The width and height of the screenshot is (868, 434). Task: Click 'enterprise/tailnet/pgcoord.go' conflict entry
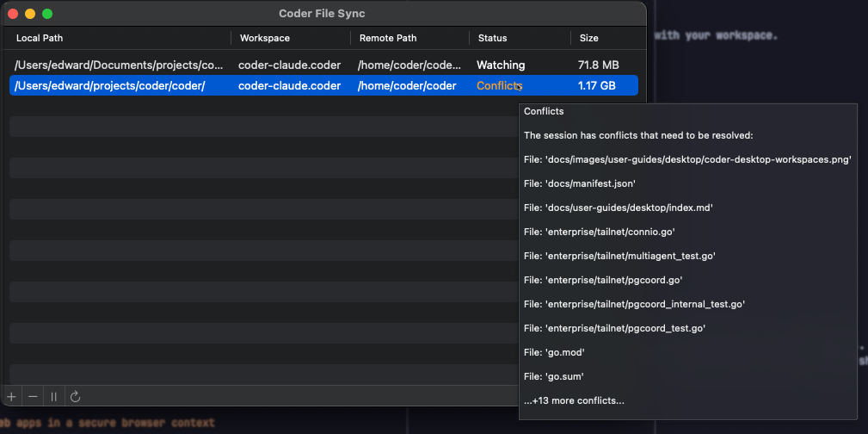(x=603, y=280)
